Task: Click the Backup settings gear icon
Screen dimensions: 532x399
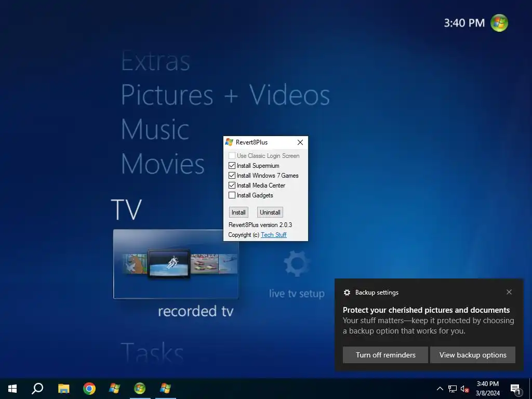Action: coord(347,292)
